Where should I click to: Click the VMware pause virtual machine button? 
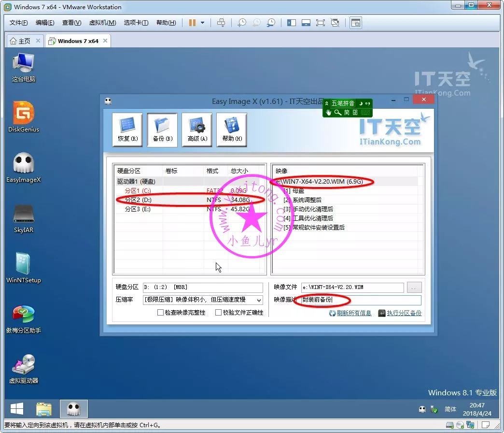(x=192, y=23)
